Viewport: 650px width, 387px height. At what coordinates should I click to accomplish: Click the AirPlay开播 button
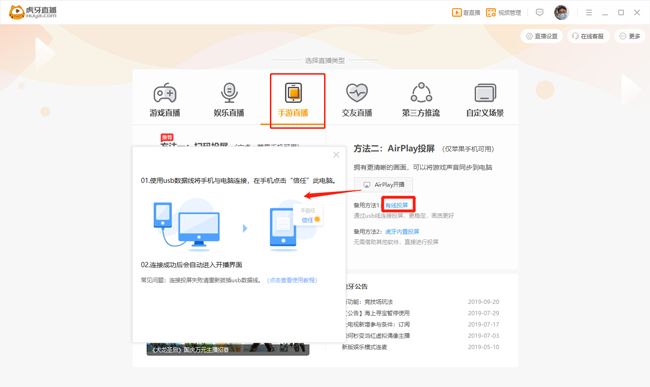tap(383, 184)
